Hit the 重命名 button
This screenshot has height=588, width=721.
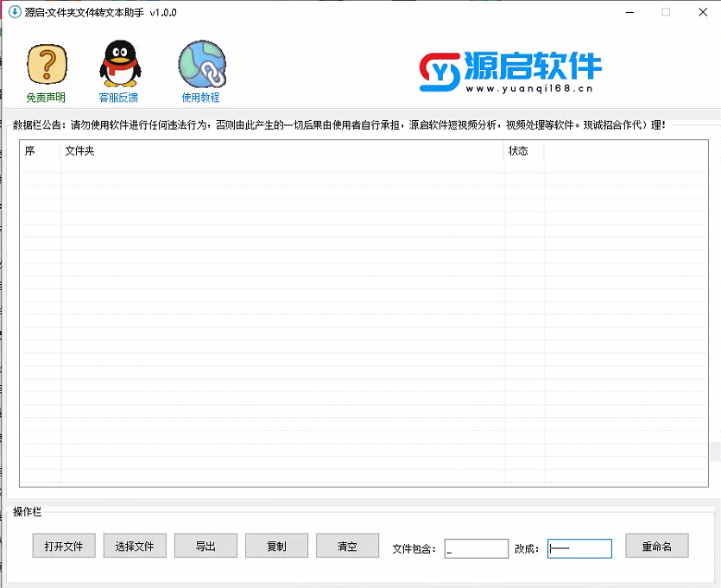pos(657,547)
